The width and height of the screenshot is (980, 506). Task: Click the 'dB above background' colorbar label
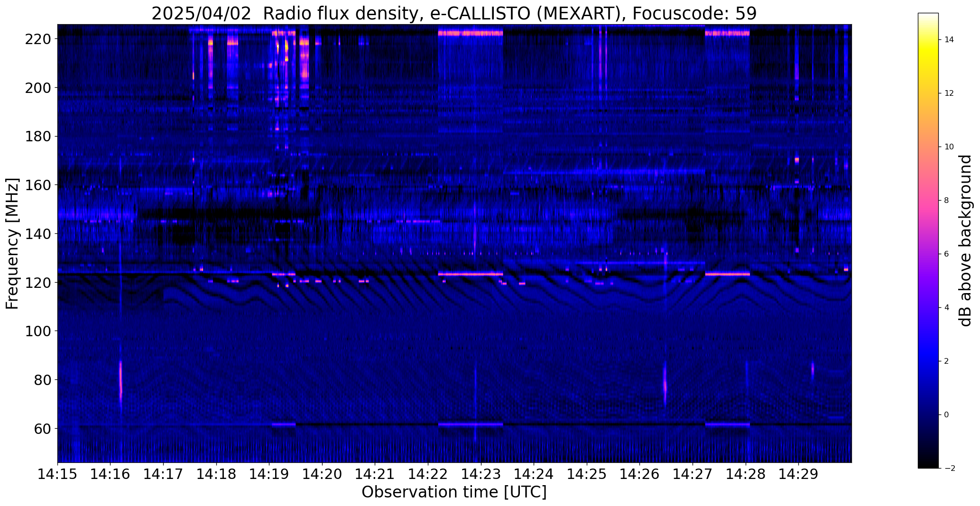965,240
